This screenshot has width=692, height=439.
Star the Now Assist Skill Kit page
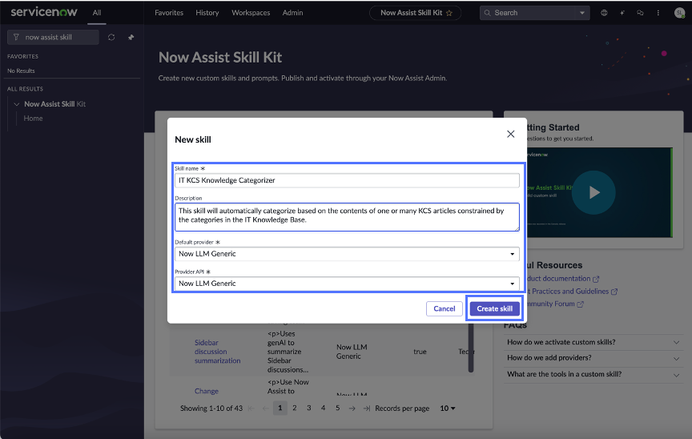[x=449, y=13]
